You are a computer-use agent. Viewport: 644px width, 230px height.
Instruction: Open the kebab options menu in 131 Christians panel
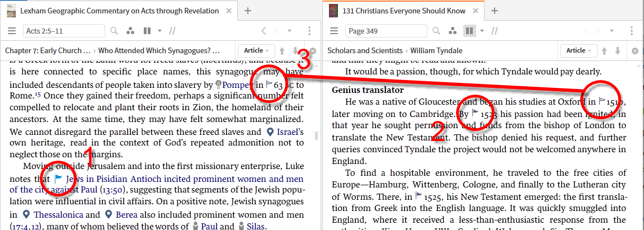tap(632, 31)
